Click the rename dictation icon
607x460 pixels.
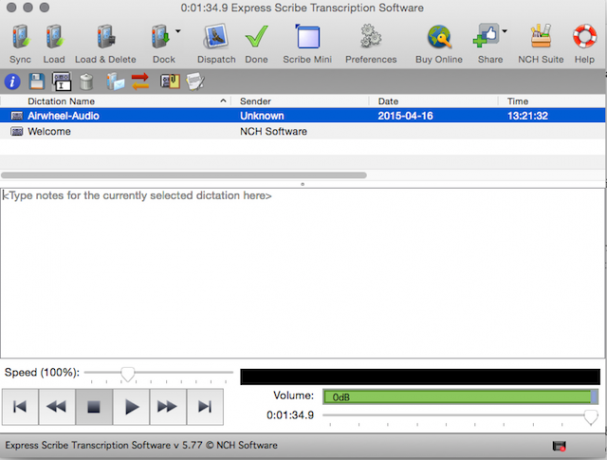click(62, 81)
